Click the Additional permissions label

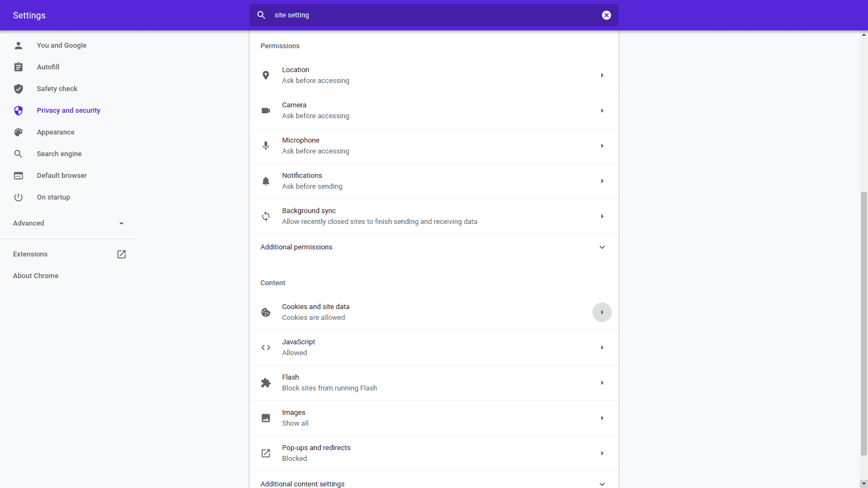(296, 247)
